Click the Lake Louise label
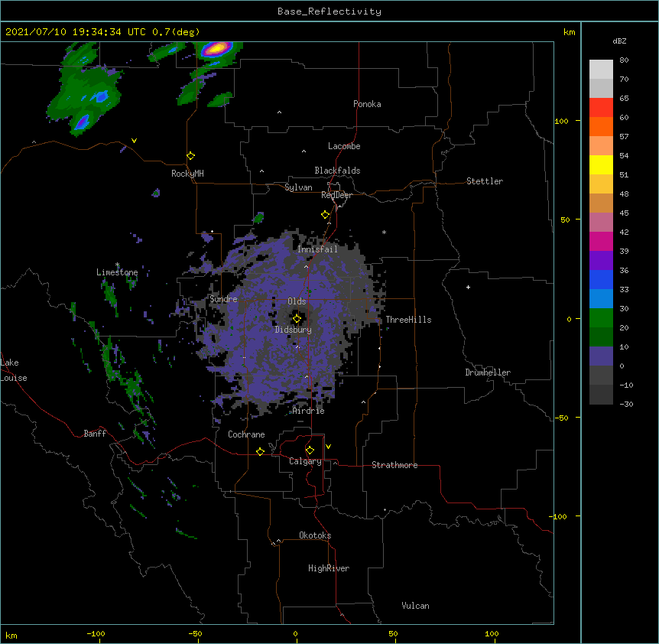659x644 pixels. click(12, 370)
